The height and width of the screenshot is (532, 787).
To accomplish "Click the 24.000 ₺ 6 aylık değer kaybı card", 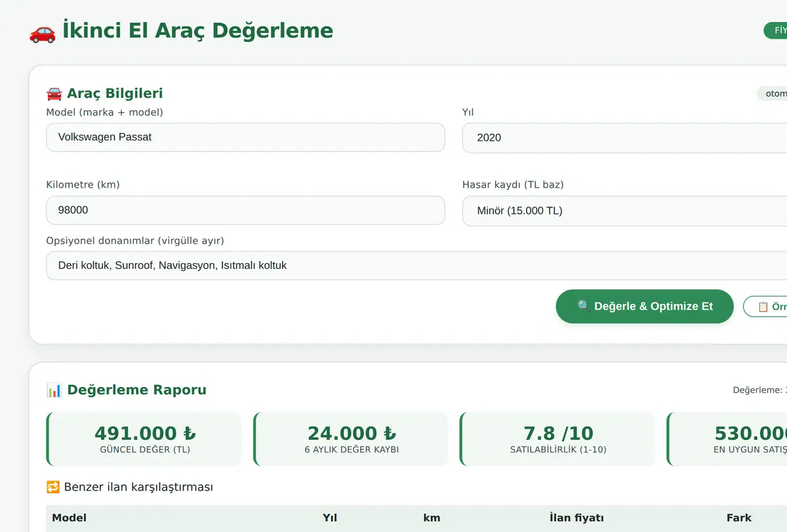I will coord(351,439).
